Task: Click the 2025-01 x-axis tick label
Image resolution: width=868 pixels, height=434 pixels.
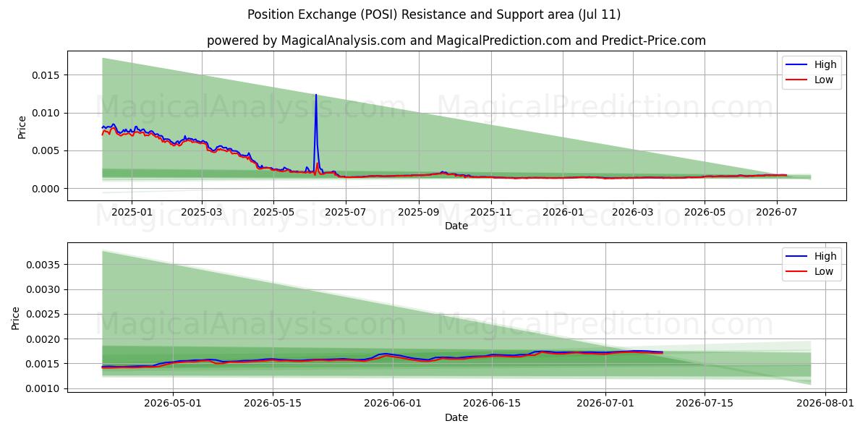Action: pos(132,212)
